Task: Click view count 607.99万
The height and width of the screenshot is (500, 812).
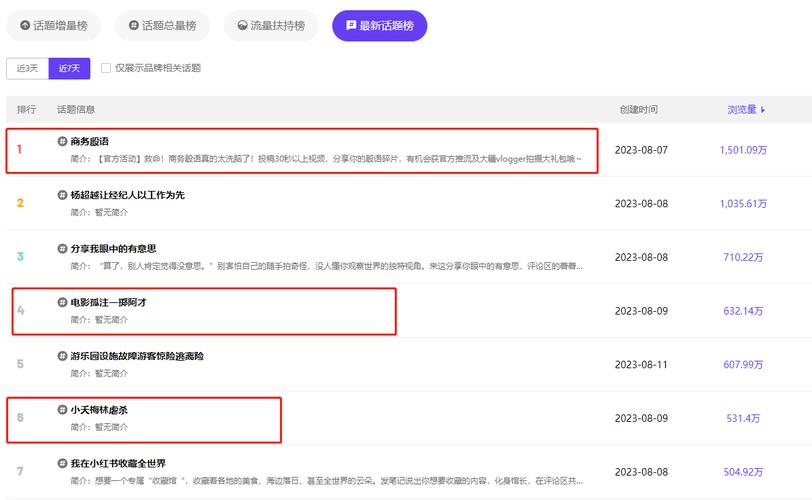Action: click(x=743, y=365)
